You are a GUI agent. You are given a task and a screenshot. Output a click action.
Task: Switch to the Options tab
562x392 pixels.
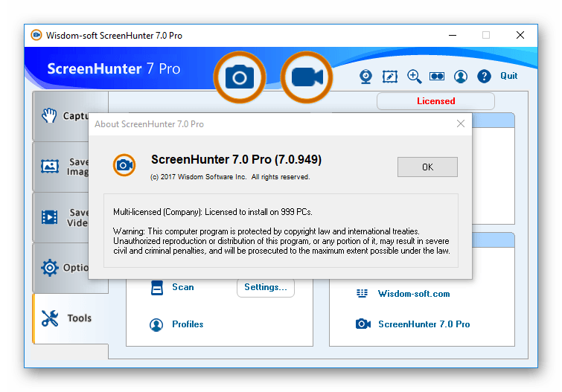point(62,268)
